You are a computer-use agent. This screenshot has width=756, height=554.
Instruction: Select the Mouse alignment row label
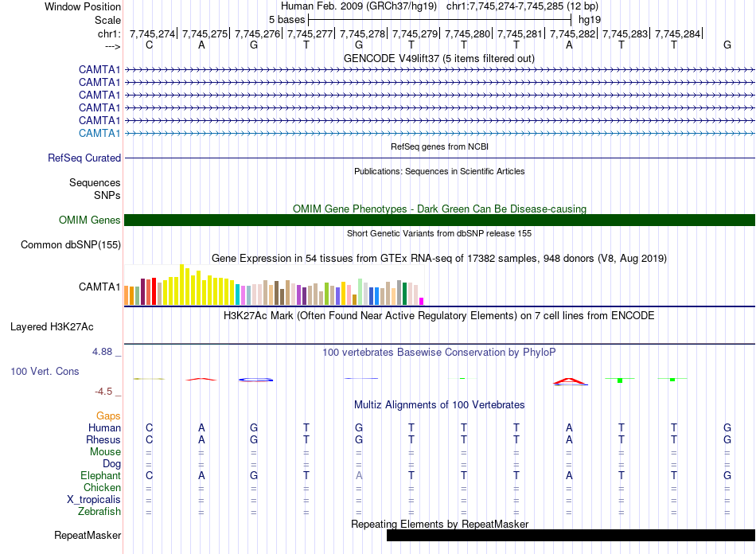(105, 452)
